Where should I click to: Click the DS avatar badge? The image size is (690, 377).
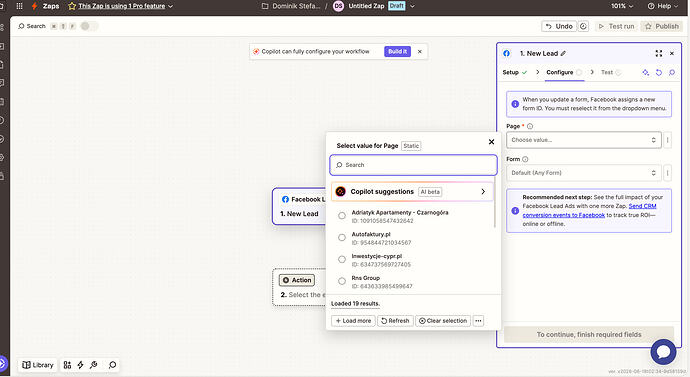338,6
